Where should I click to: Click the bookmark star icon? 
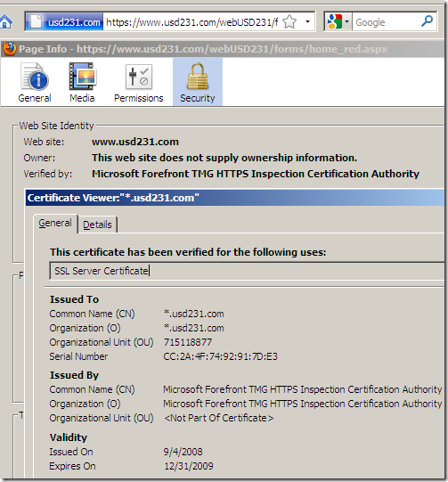pos(289,22)
